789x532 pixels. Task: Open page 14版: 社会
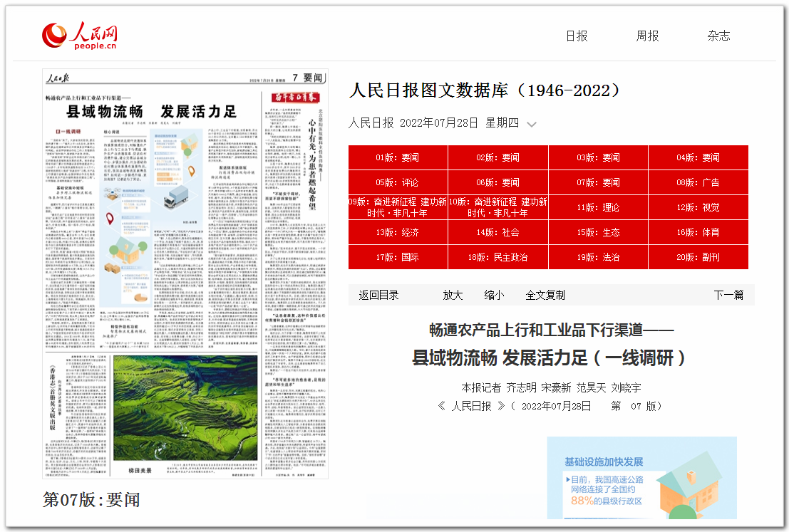coord(498,232)
